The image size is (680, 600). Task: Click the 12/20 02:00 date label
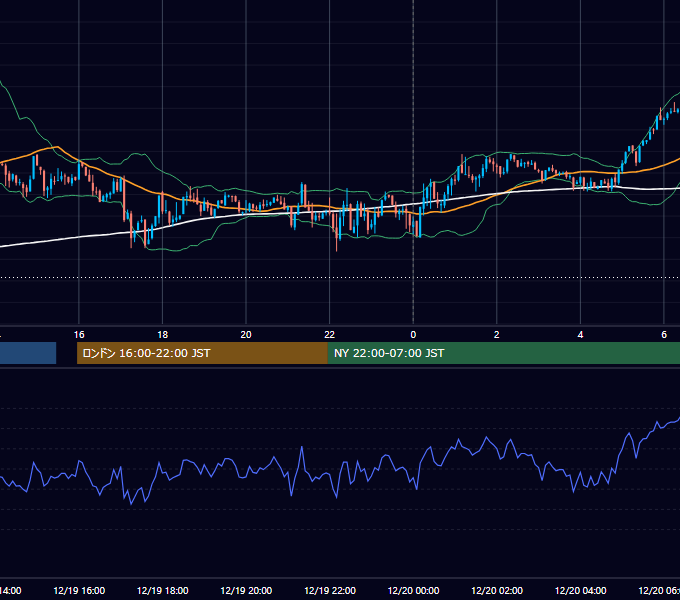[497, 590]
